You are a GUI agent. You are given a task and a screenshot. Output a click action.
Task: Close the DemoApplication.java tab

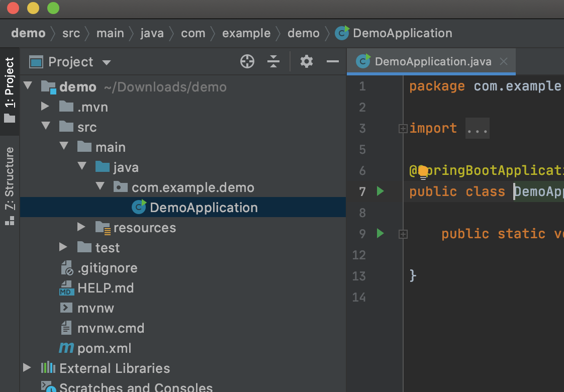tap(504, 61)
